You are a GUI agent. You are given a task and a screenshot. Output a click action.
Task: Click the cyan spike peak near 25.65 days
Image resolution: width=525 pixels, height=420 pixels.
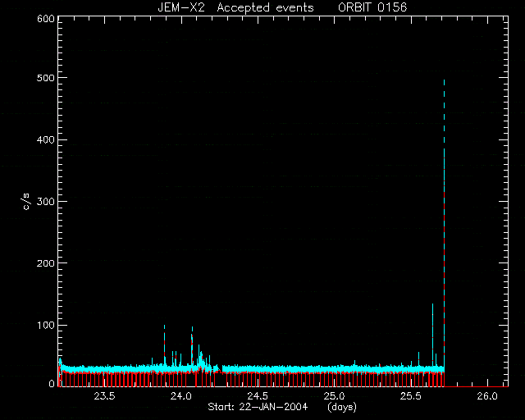pyautogui.click(x=432, y=335)
